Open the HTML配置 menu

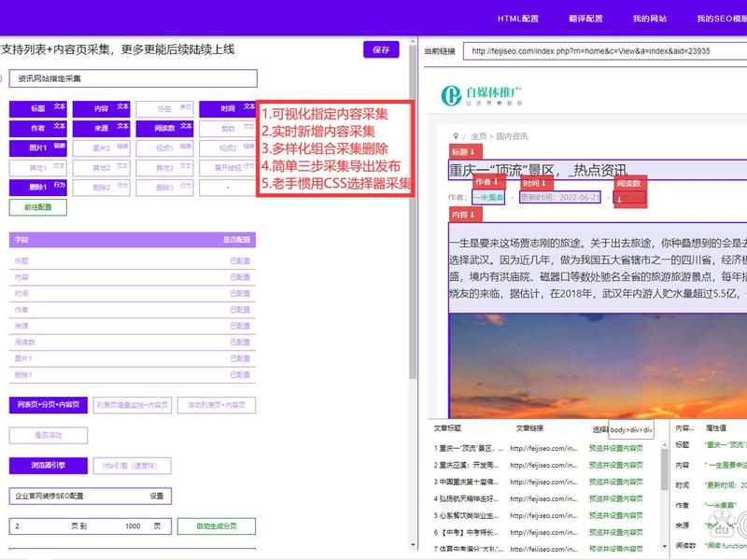click(x=518, y=19)
